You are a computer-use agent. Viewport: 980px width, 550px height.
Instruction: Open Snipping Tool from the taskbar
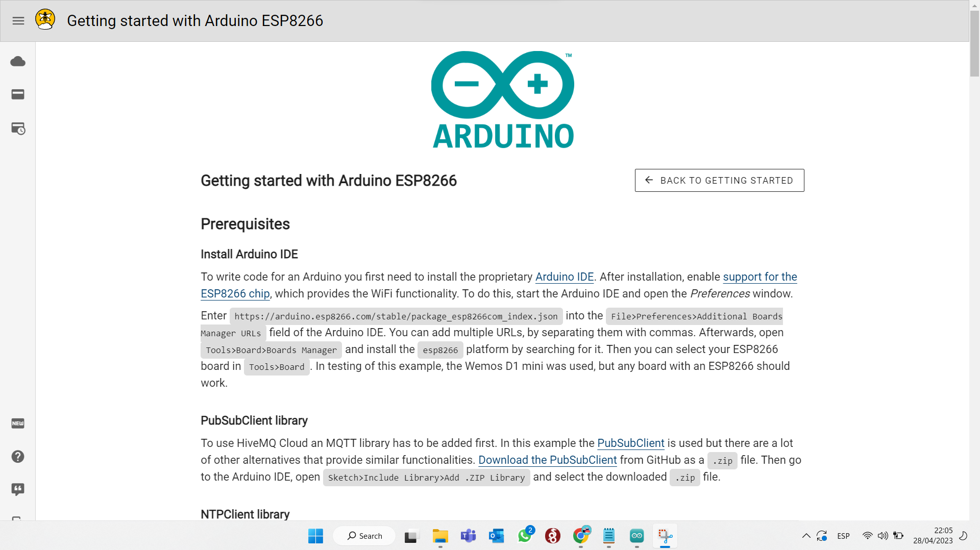[x=665, y=536]
